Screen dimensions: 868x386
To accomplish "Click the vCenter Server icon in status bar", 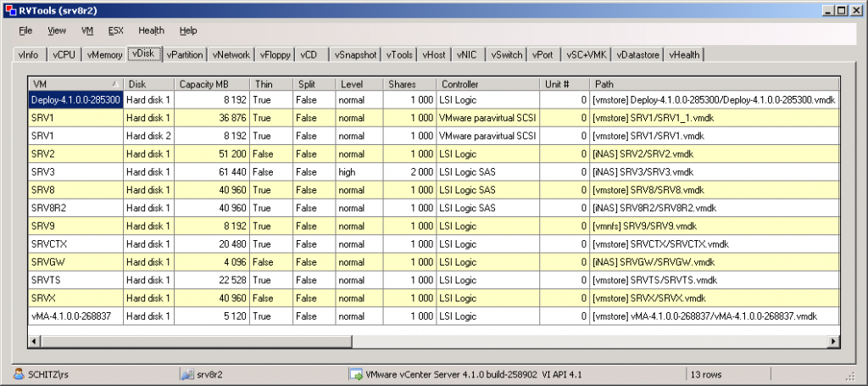I will click(x=356, y=374).
